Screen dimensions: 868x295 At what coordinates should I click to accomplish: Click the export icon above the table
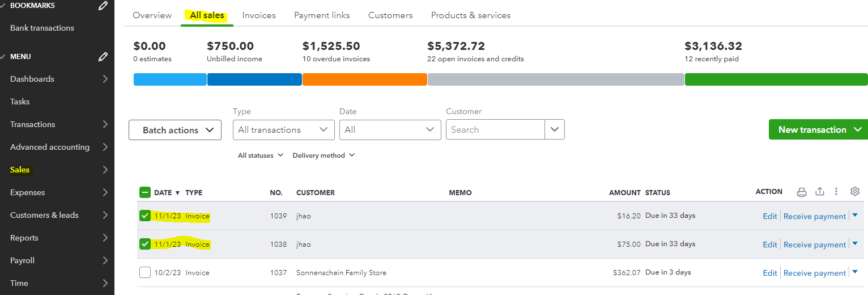pos(819,192)
